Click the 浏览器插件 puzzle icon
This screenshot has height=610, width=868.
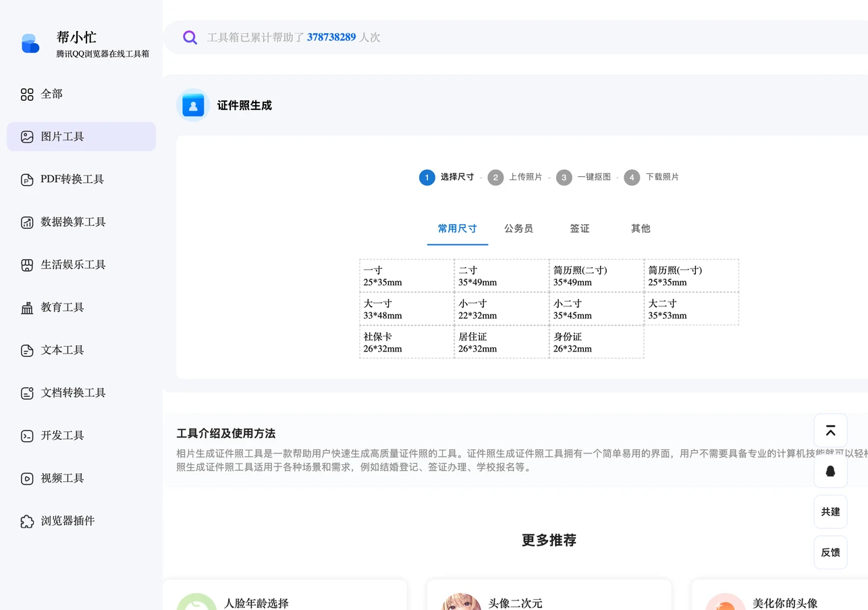27,521
